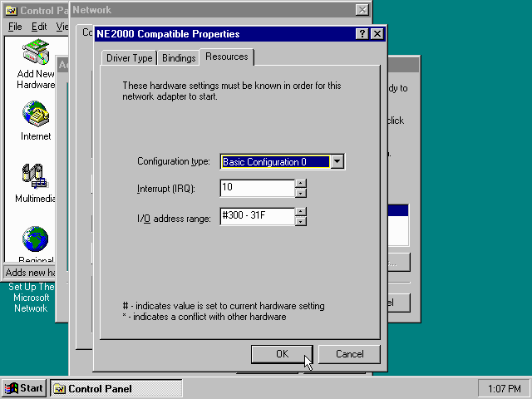Viewport: 532px width, 399px height.
Task: Decrease the I/O address range value
Action: tap(301, 221)
